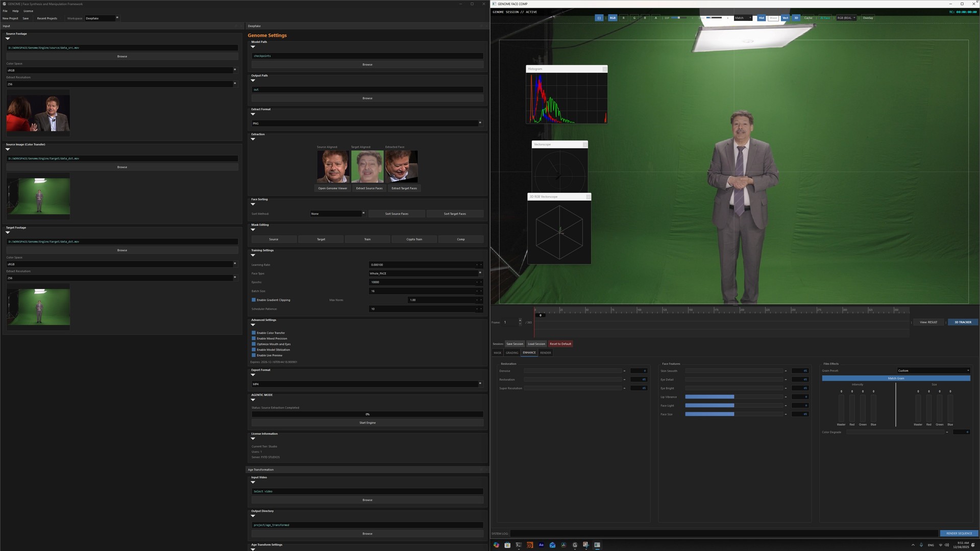Open the Match dropdown in viewer toolbar
Image resolution: width=980 pixels, height=551 pixels.
point(743,18)
